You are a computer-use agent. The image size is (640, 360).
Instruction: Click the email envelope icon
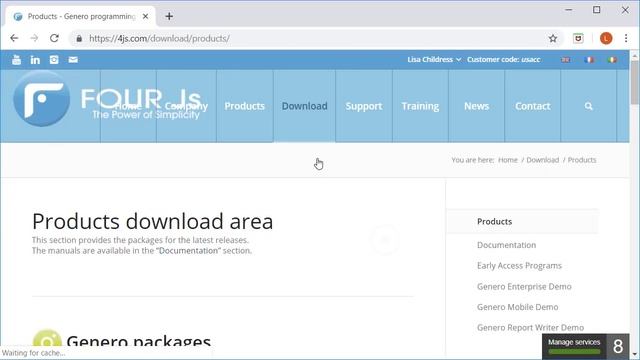click(x=73, y=60)
